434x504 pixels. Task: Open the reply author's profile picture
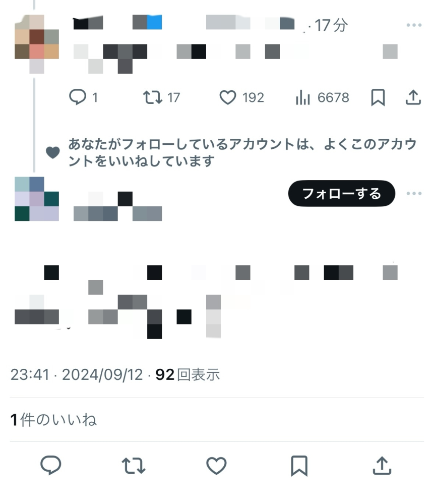tap(37, 199)
